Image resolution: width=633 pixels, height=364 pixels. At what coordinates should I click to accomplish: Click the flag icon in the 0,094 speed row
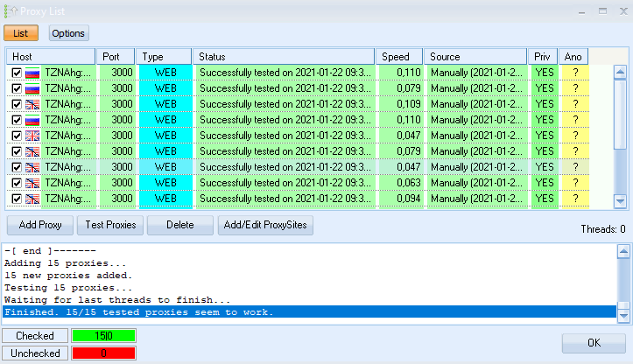(x=32, y=199)
